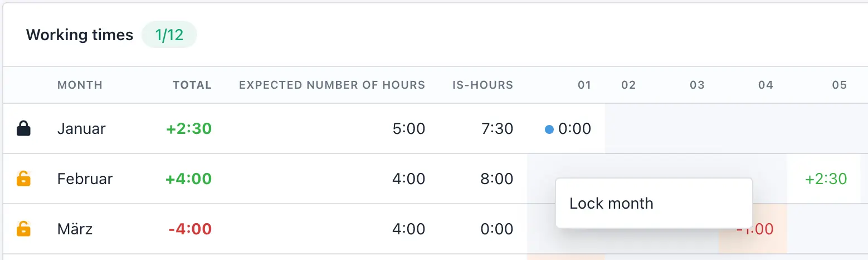Click the black locked padlock for Januar

[x=23, y=129]
